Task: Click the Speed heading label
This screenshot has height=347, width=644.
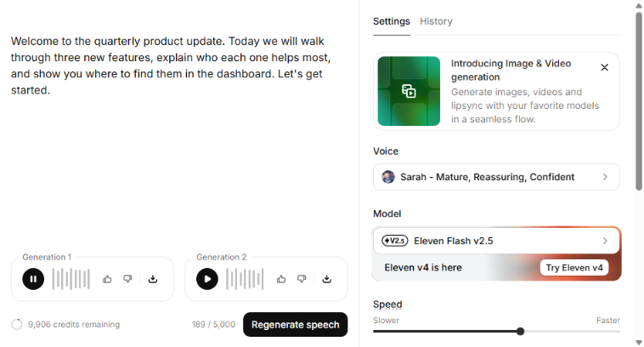Action: [x=387, y=304]
